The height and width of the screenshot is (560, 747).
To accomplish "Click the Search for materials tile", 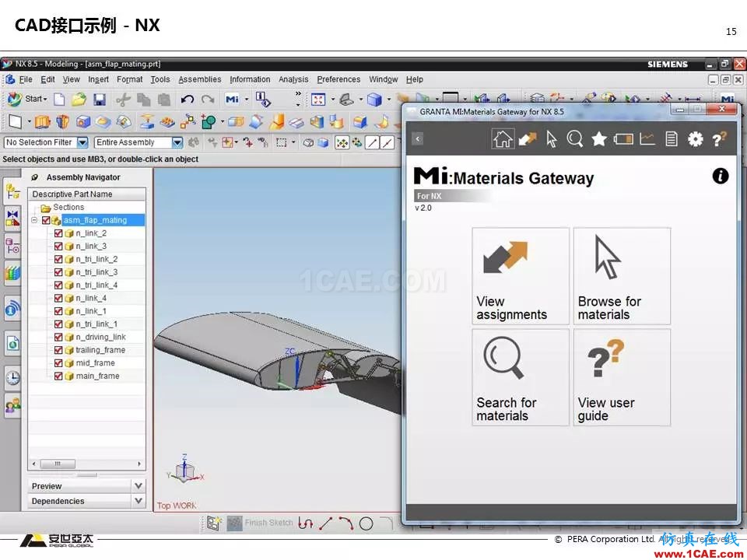I will click(x=521, y=377).
